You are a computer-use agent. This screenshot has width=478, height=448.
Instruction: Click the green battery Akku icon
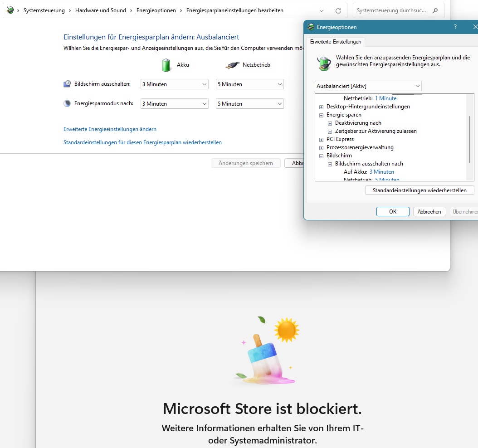click(x=166, y=65)
